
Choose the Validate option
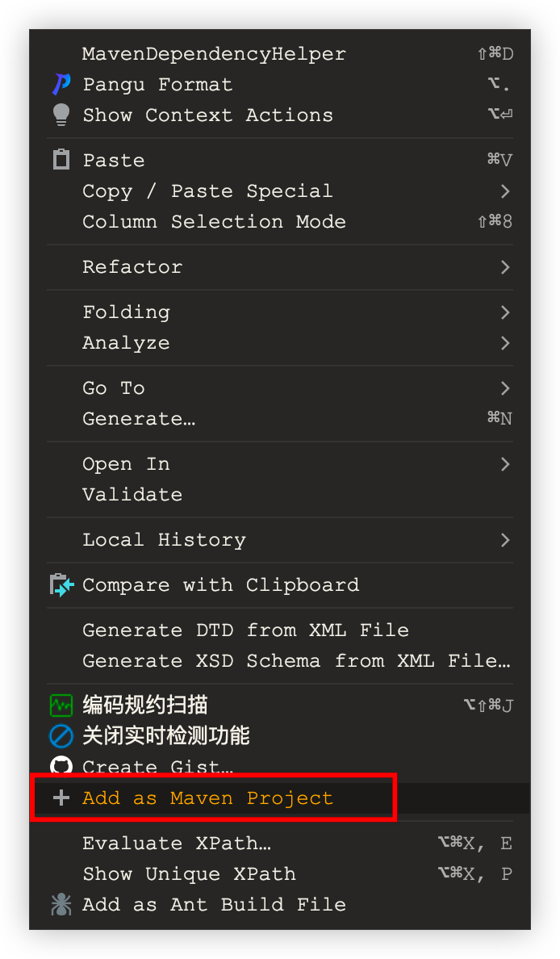click(x=132, y=495)
